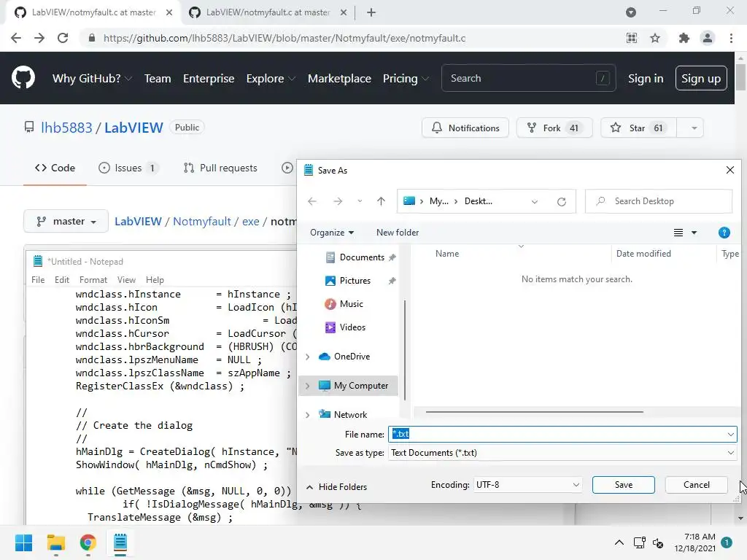The height and width of the screenshot is (560, 747).
Task: Go back in browser history
Action: pos(16,38)
